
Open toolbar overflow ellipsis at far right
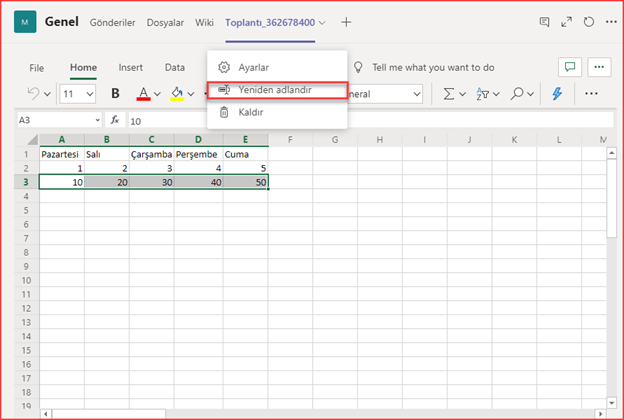click(x=591, y=94)
